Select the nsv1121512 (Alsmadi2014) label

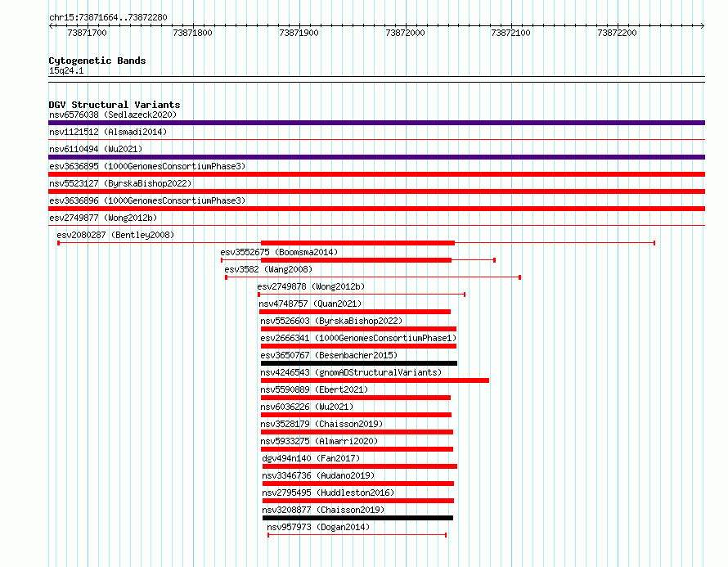[108, 132]
